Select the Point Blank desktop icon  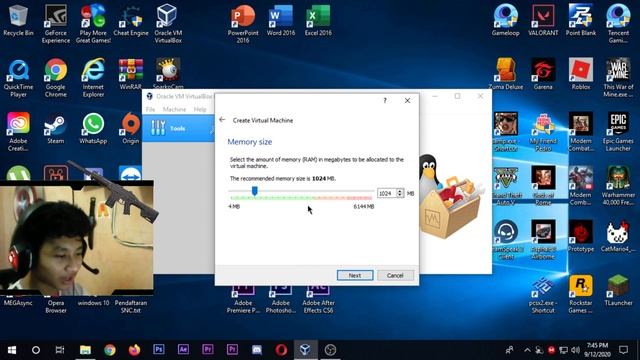[580, 20]
